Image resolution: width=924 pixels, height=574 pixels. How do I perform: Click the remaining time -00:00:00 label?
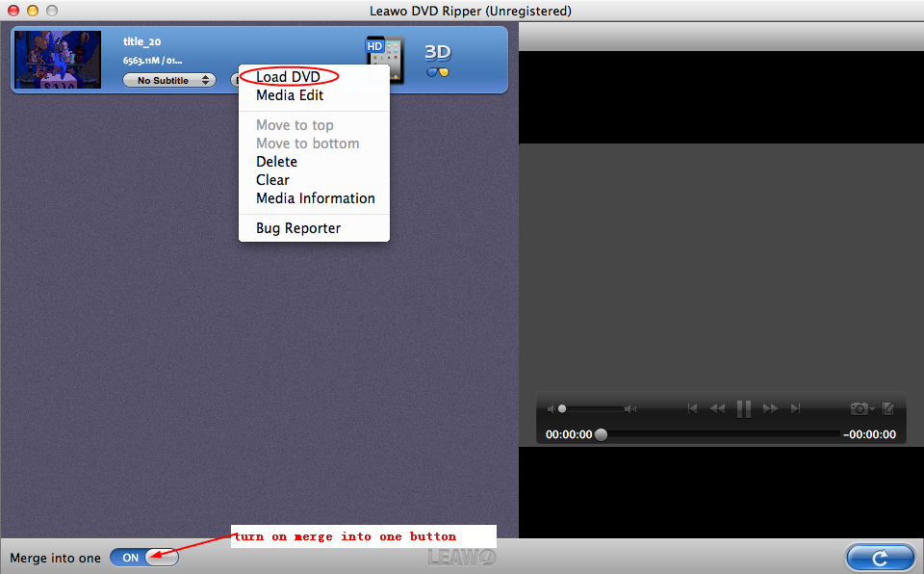click(870, 434)
